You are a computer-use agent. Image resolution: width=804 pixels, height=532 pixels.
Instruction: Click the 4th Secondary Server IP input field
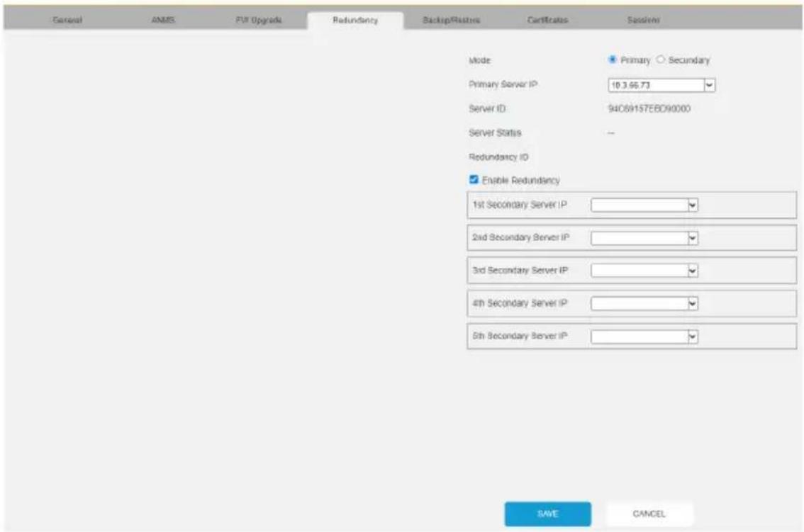640,303
